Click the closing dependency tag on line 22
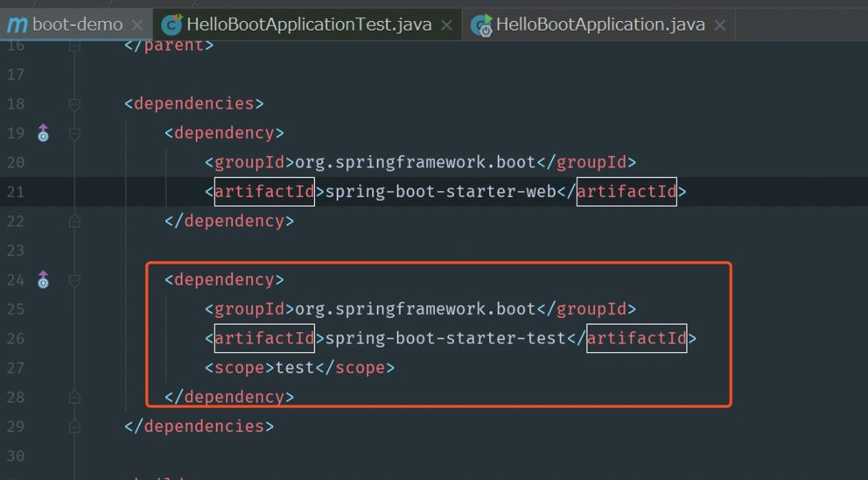 point(229,221)
